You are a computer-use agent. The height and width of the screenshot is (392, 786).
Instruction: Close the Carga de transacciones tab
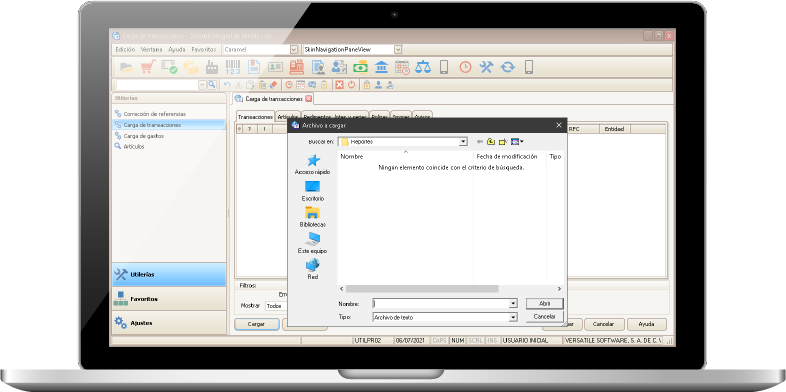308,99
